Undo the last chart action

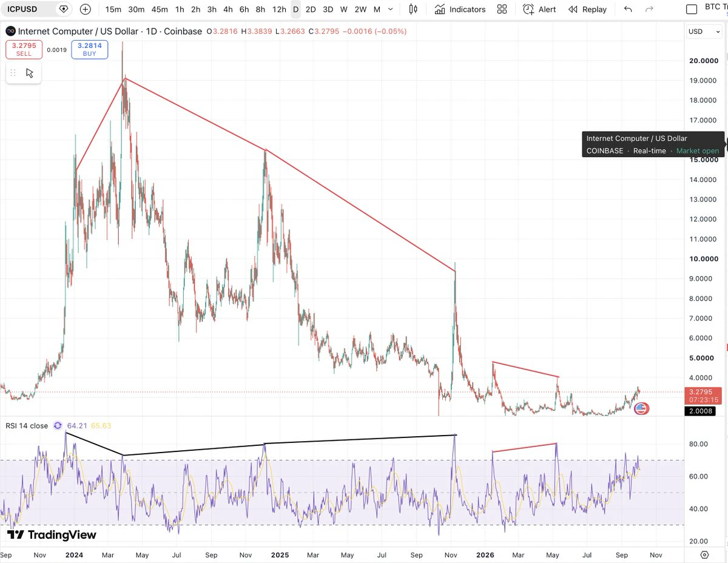click(x=628, y=9)
